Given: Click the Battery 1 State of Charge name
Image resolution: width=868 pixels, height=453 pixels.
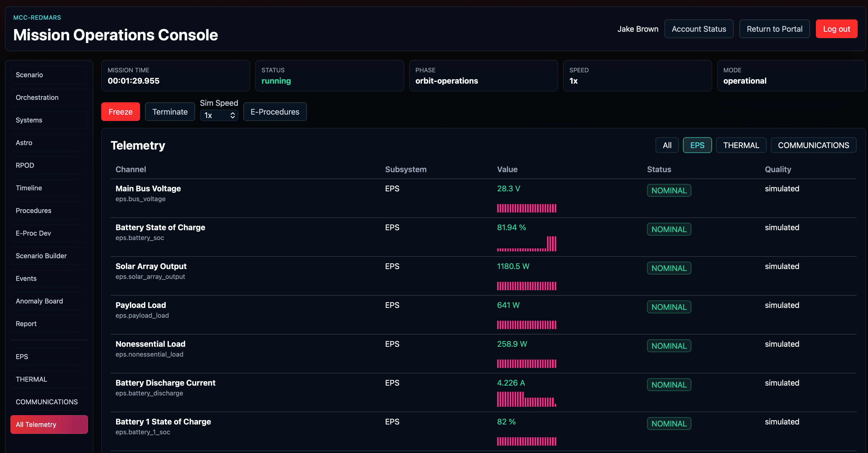Looking at the screenshot, I should (x=163, y=422).
